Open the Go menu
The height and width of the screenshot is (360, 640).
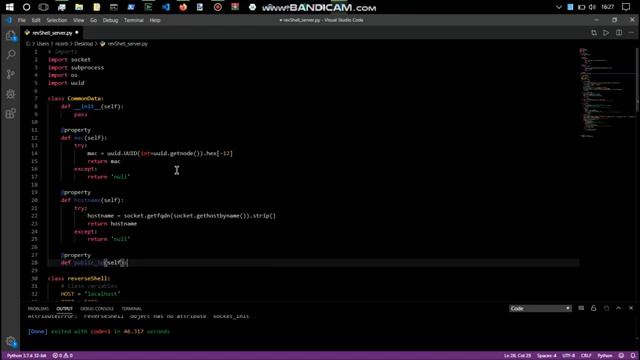pos(93,20)
